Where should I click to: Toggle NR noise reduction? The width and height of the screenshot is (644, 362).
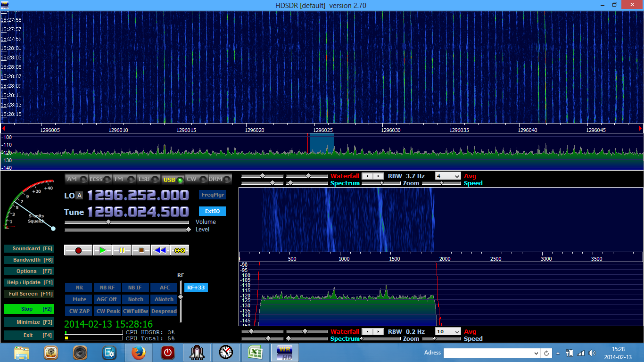(79, 288)
